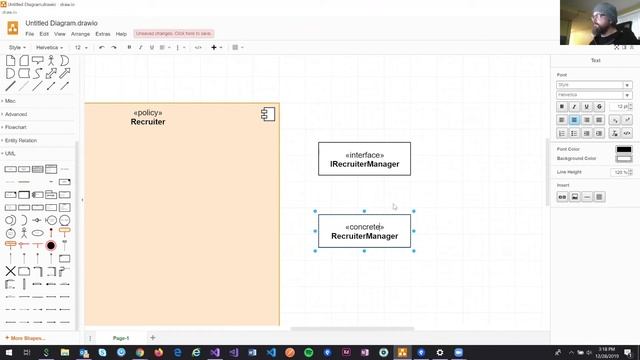Insert a table from the Insert section
Viewport: 640px width, 360px height.
click(599, 197)
